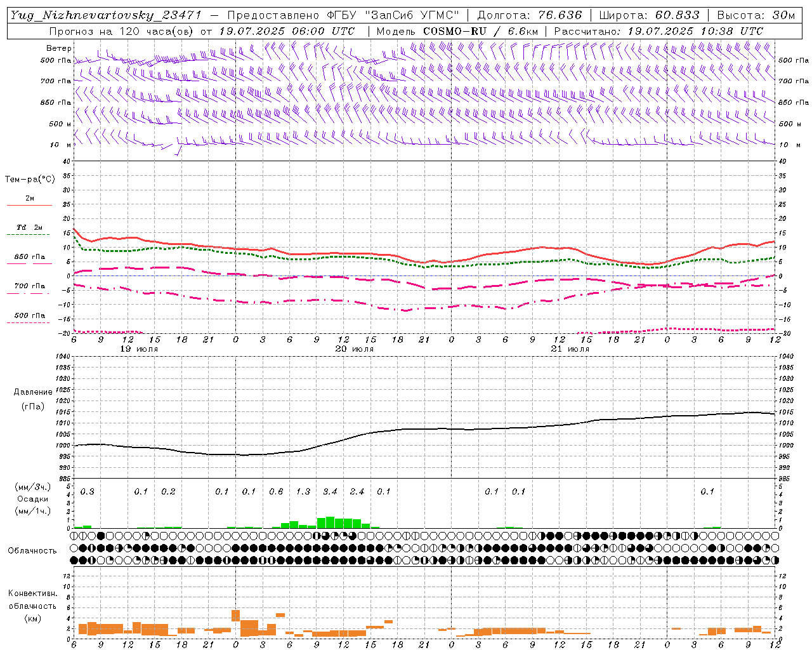
Task: Click the 0.6 precipitation total value
Action: (276, 492)
